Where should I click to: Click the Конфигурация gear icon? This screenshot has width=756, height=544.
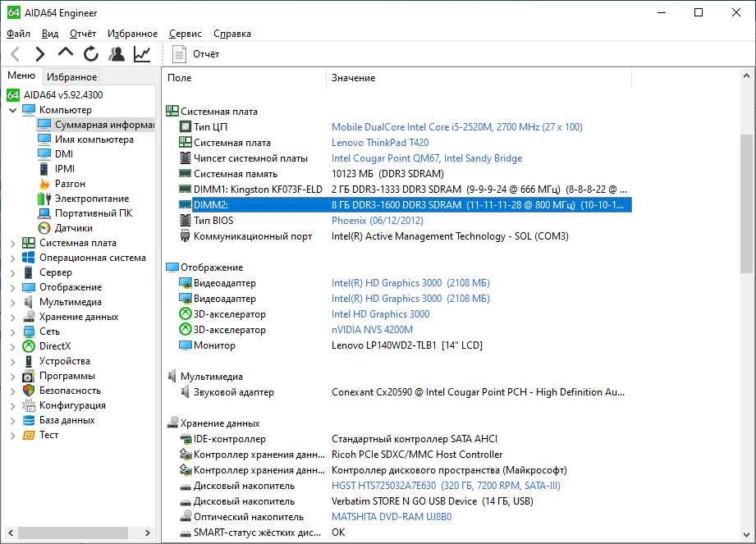point(29,405)
